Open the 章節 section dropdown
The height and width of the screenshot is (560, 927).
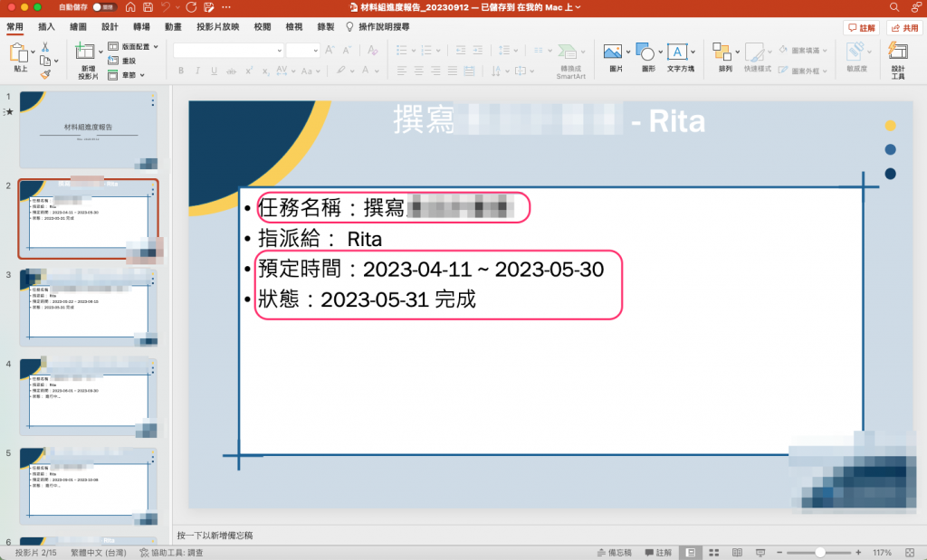(126, 75)
